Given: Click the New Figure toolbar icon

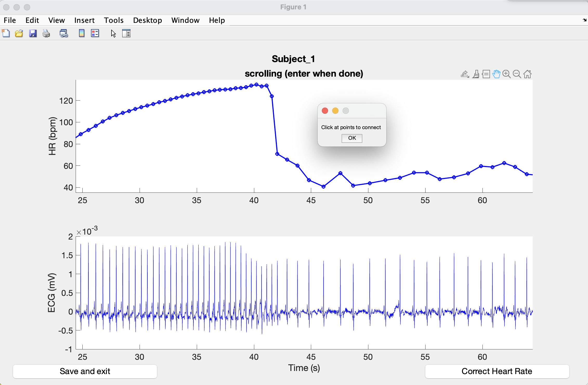Looking at the screenshot, I should tap(6, 34).
